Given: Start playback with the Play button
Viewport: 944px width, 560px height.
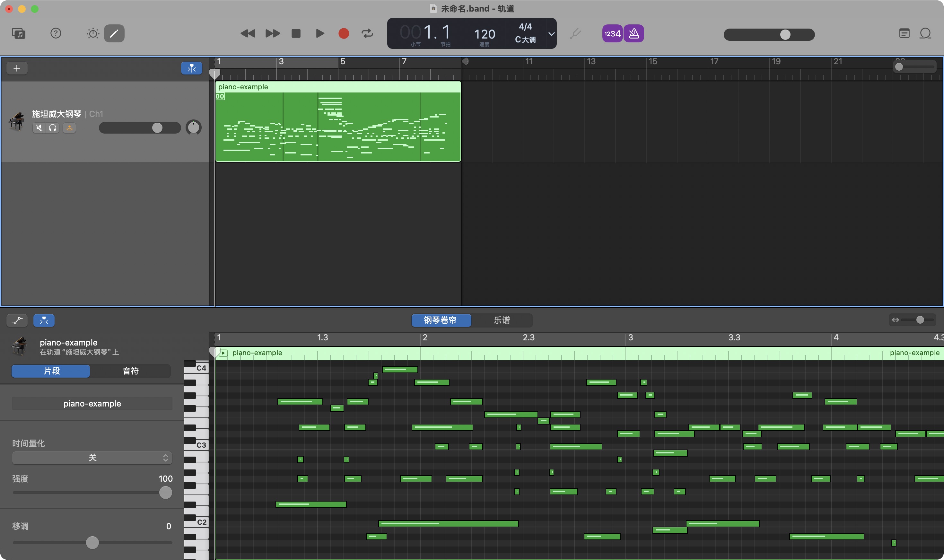Looking at the screenshot, I should (x=320, y=34).
